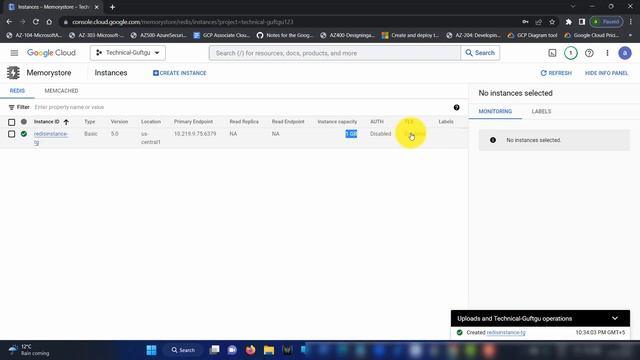This screenshot has height=360, width=640.
Task: Open File Explorer from taskbar
Action: click(269, 350)
